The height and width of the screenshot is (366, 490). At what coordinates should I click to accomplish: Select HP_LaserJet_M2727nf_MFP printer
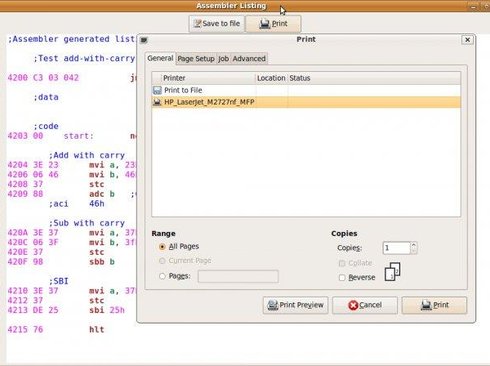coord(306,102)
